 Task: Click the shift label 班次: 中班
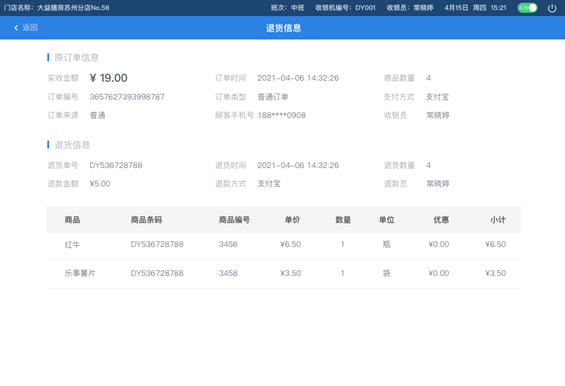[x=287, y=8]
